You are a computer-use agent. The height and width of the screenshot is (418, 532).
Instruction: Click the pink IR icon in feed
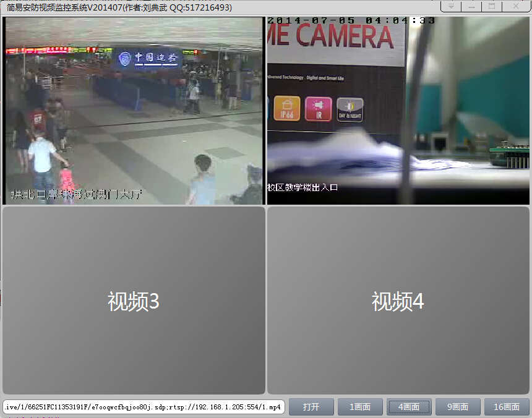318,109
